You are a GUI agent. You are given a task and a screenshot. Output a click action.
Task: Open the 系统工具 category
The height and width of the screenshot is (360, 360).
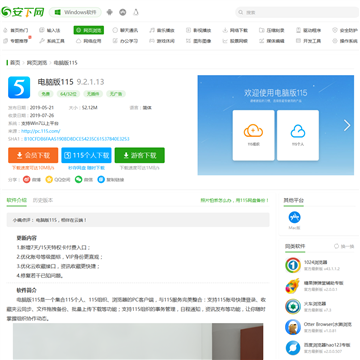(x=52, y=41)
